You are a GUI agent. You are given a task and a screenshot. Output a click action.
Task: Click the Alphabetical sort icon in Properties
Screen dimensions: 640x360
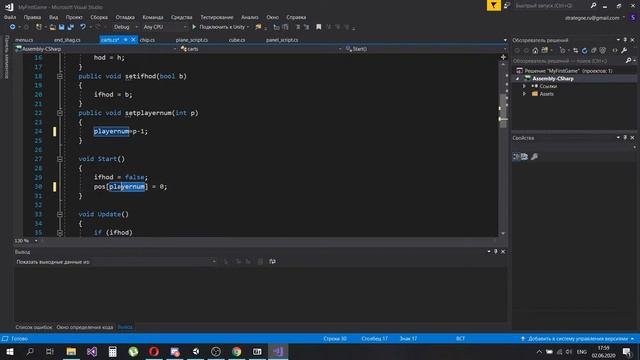click(524, 156)
